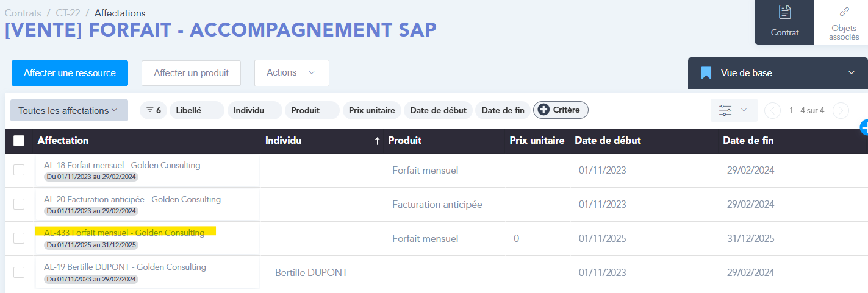Screen dimensions: 868x293
Task: Open Objets associés link icon
Action: [x=844, y=12]
